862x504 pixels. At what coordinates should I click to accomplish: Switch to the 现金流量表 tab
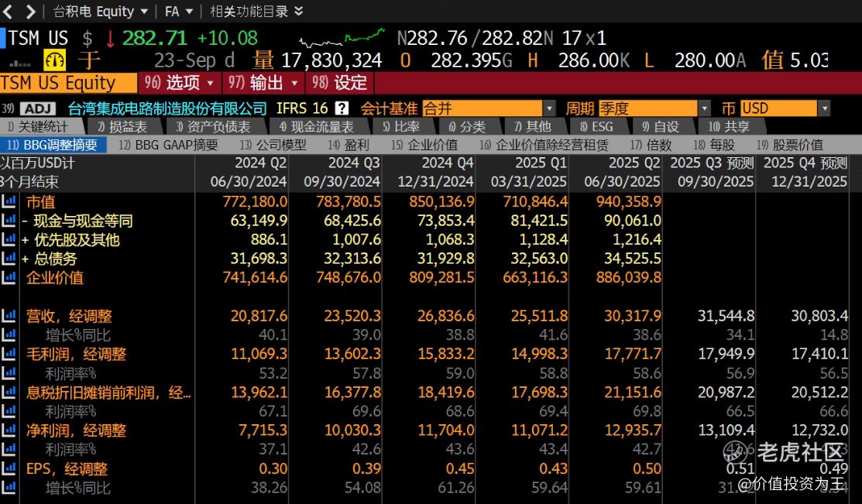[x=317, y=127]
